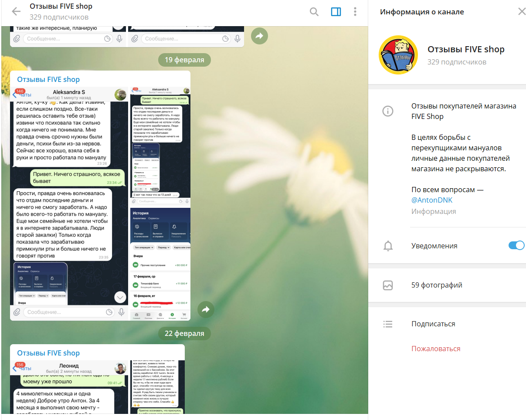The height and width of the screenshot is (420, 526).
Task: Click 329 подписчиков in the chat header
Action: tap(59, 17)
